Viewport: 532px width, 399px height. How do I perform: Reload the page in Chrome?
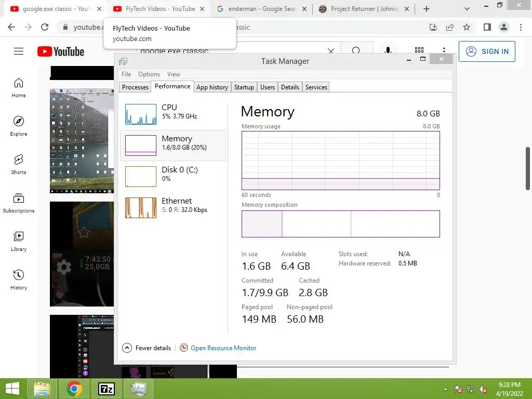45,27
